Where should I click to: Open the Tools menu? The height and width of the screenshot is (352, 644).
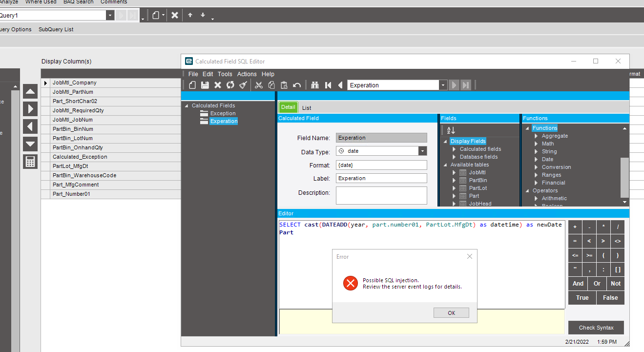[225, 74]
